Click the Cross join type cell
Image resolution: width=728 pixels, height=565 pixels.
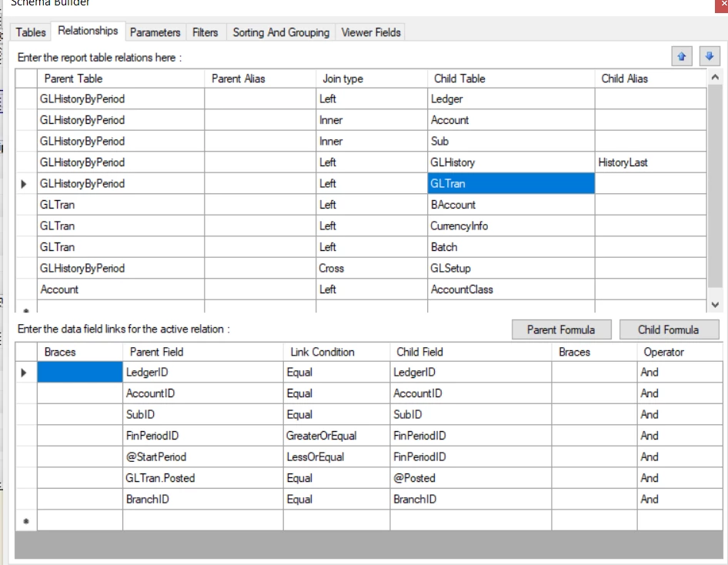(x=372, y=269)
